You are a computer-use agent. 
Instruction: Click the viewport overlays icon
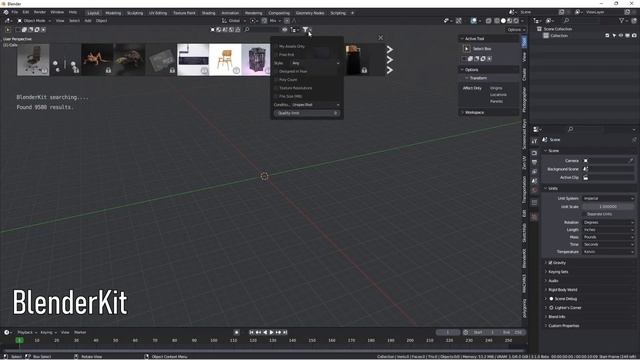473,20
